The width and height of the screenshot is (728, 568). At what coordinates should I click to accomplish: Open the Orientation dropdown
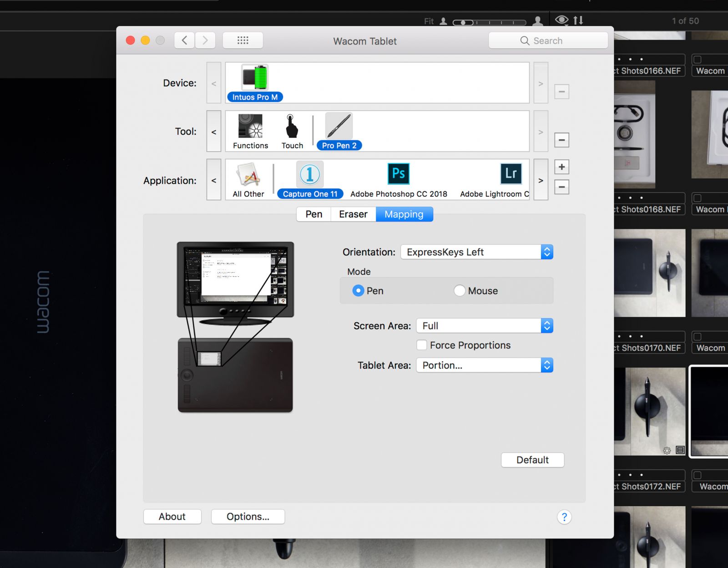[x=476, y=252]
